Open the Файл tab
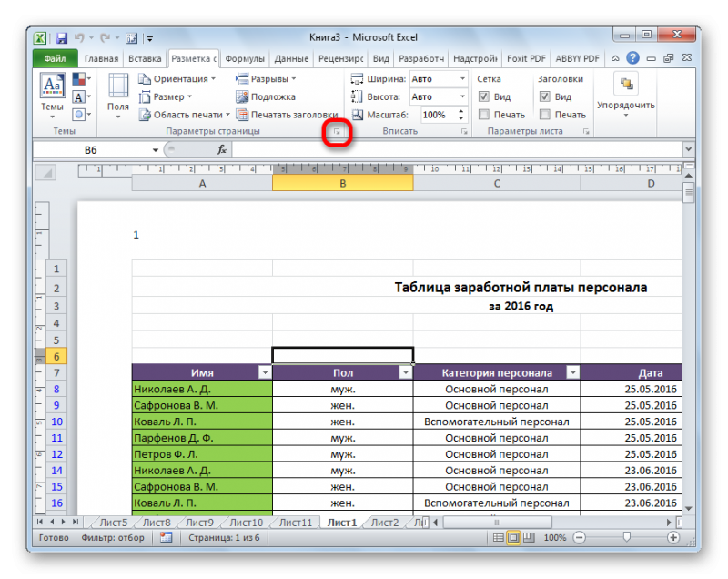 tap(56, 58)
